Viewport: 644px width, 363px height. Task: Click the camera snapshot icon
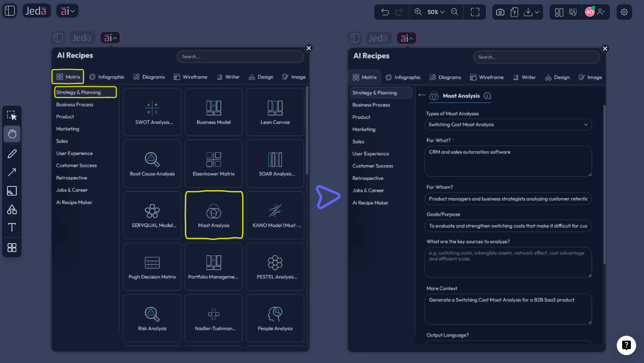(500, 12)
